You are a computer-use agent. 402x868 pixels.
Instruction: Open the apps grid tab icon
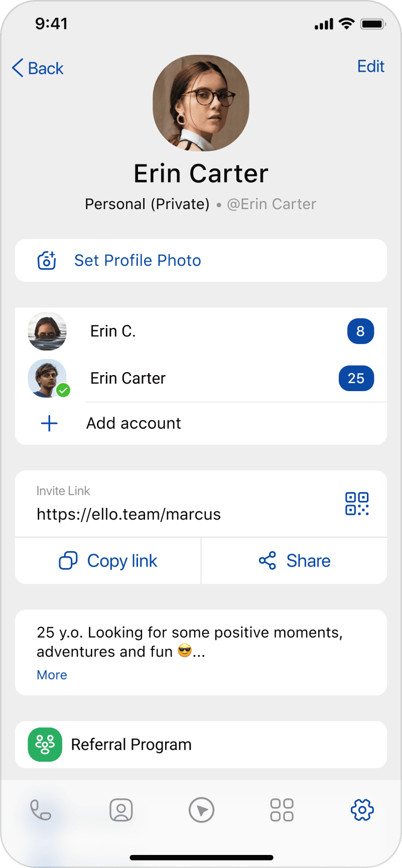pyautogui.click(x=282, y=810)
